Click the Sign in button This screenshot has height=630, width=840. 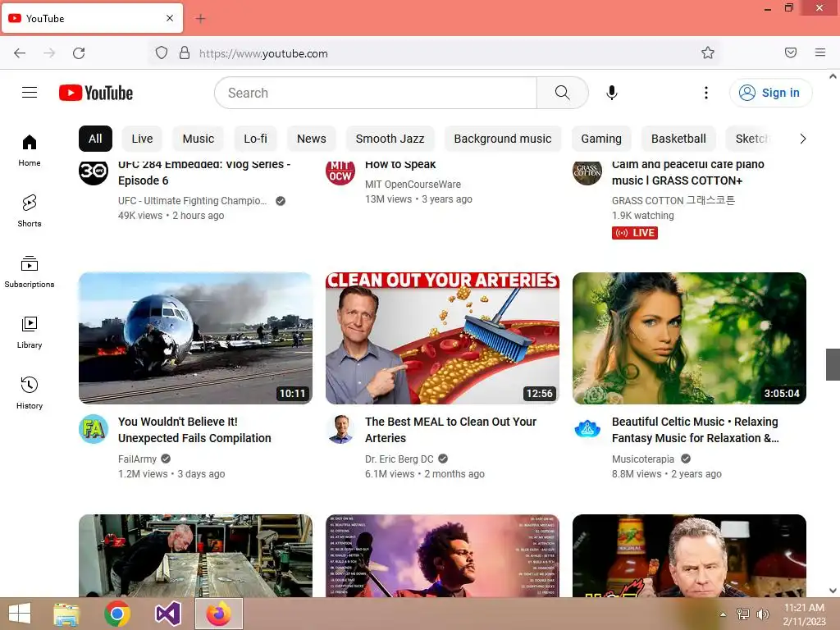(770, 93)
